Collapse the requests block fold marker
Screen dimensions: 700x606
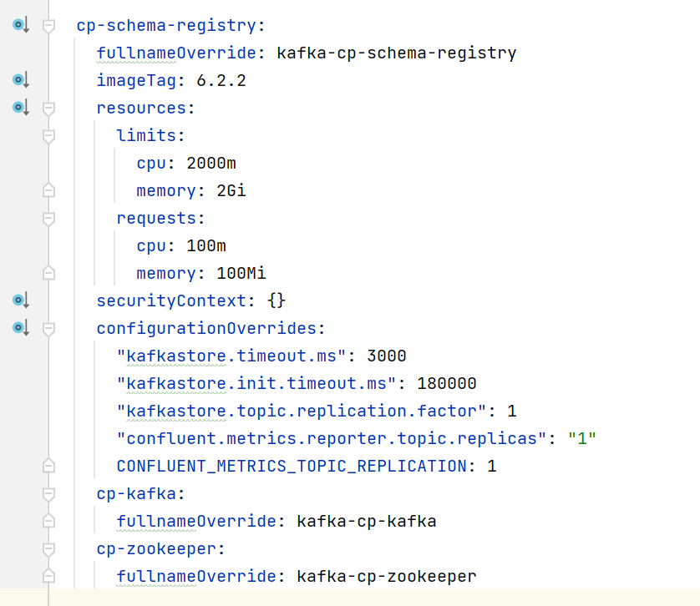[48, 217]
